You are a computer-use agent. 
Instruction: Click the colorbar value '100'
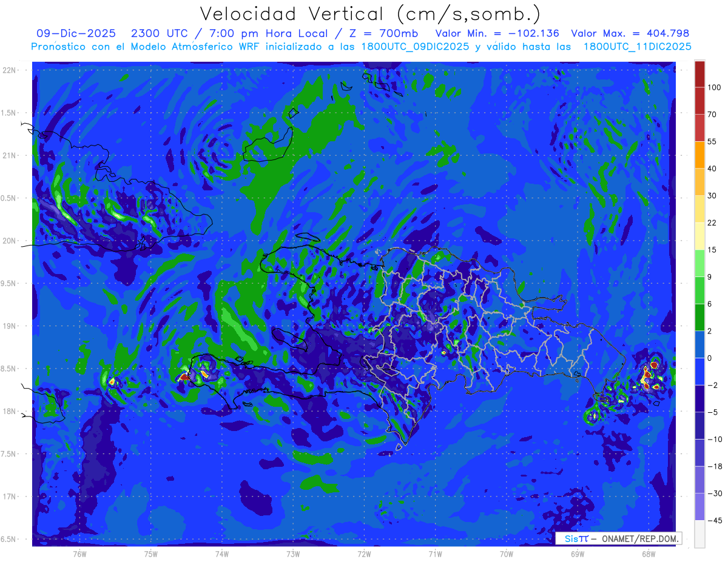click(714, 87)
